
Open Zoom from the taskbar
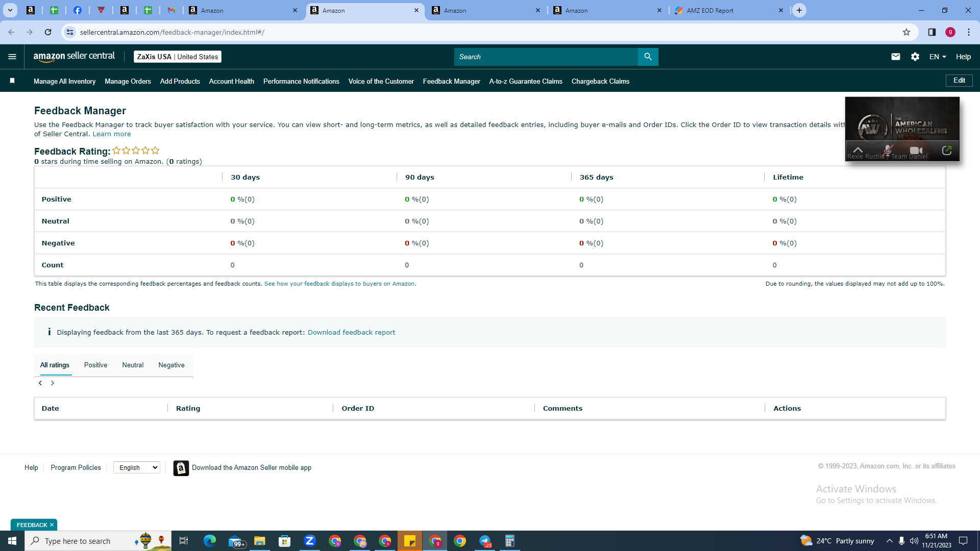click(310, 541)
